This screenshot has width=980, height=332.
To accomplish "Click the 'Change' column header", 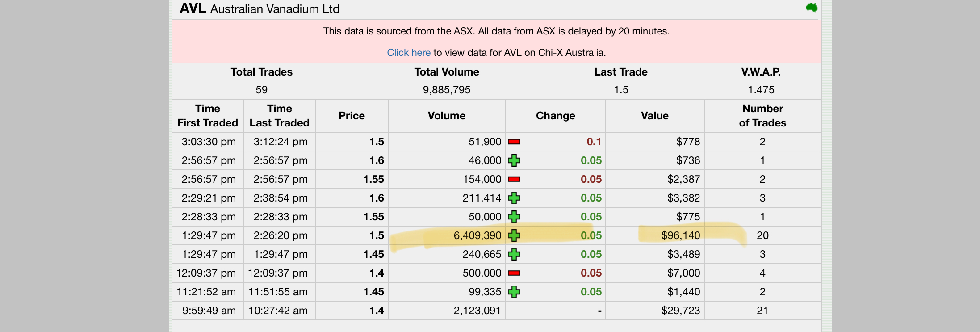I will click(556, 116).
